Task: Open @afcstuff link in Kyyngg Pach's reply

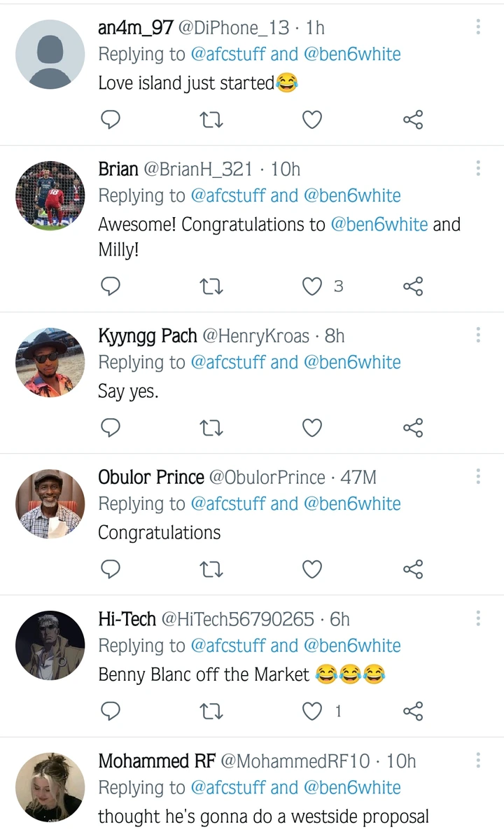Action: (x=227, y=363)
